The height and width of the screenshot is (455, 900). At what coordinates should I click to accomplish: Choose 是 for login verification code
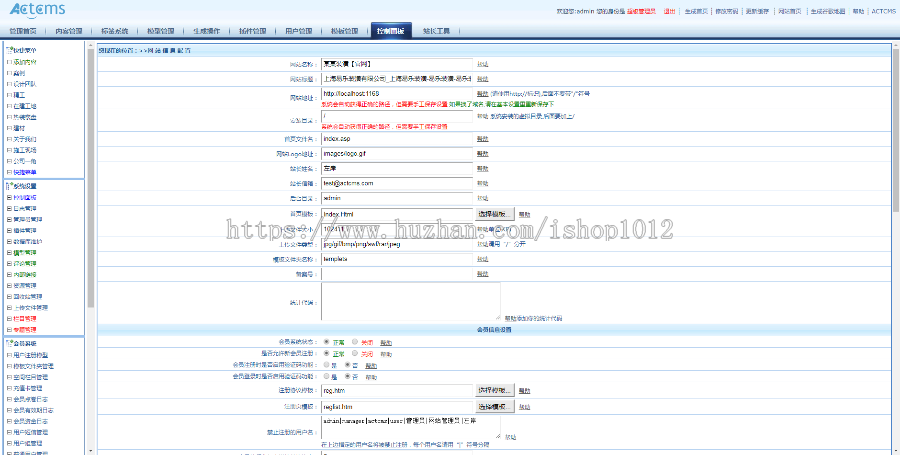coord(327,376)
